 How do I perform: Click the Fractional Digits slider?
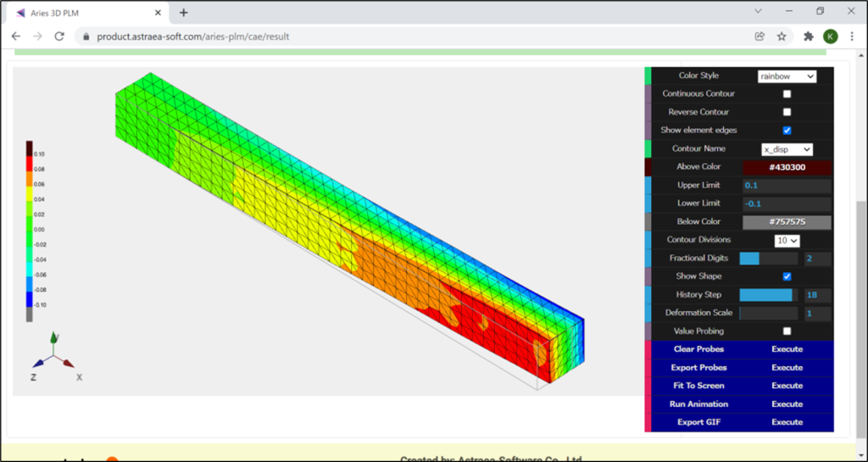pyautogui.click(x=768, y=259)
